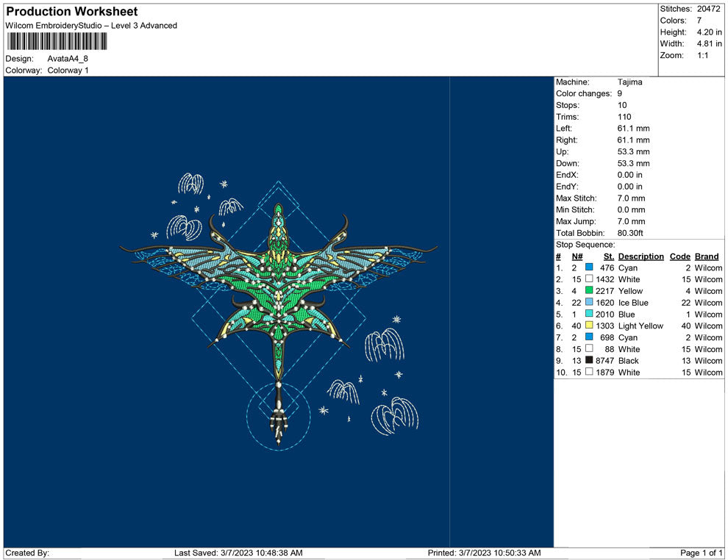The image size is (728, 560).
Task: Click the Production Worksheet title
Action: 72,12
